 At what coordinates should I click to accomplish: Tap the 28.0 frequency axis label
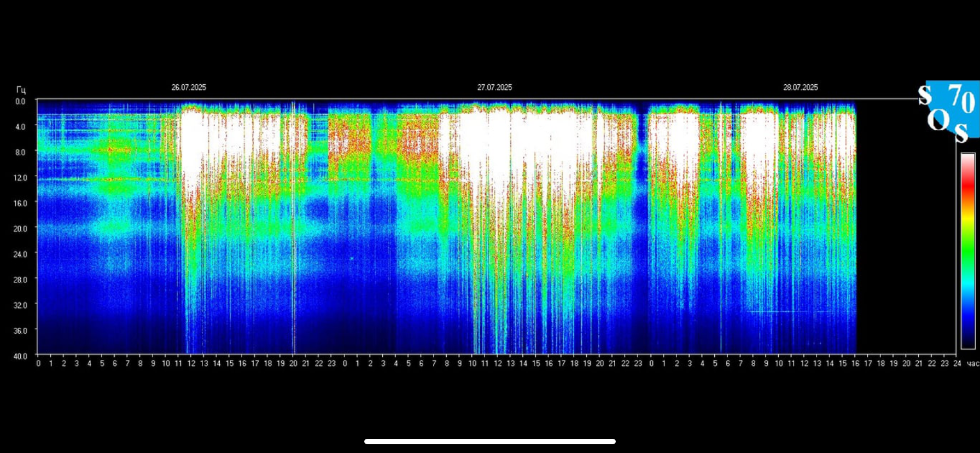[20, 280]
